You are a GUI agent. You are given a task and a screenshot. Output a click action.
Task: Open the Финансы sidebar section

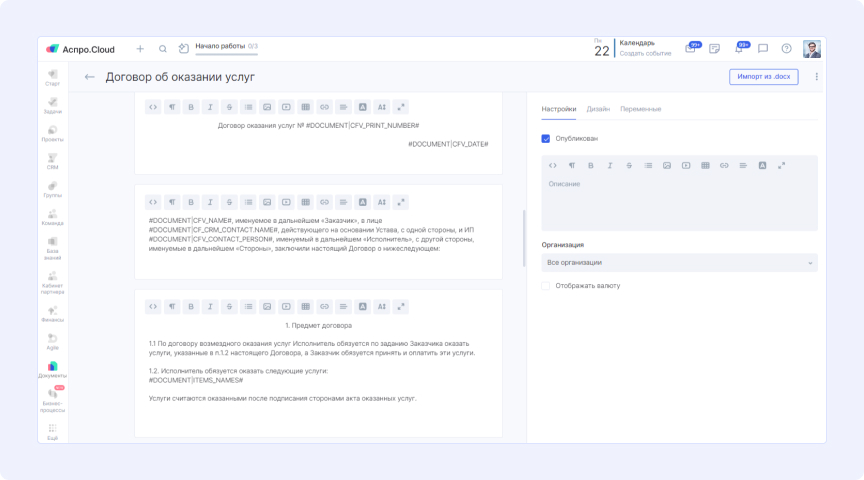click(52, 316)
